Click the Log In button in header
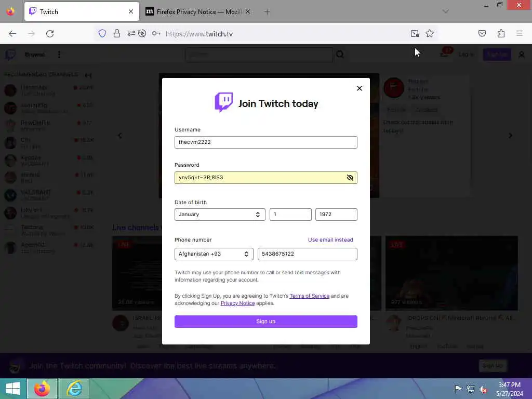Screen dimensions: 532x399 pos(466,55)
